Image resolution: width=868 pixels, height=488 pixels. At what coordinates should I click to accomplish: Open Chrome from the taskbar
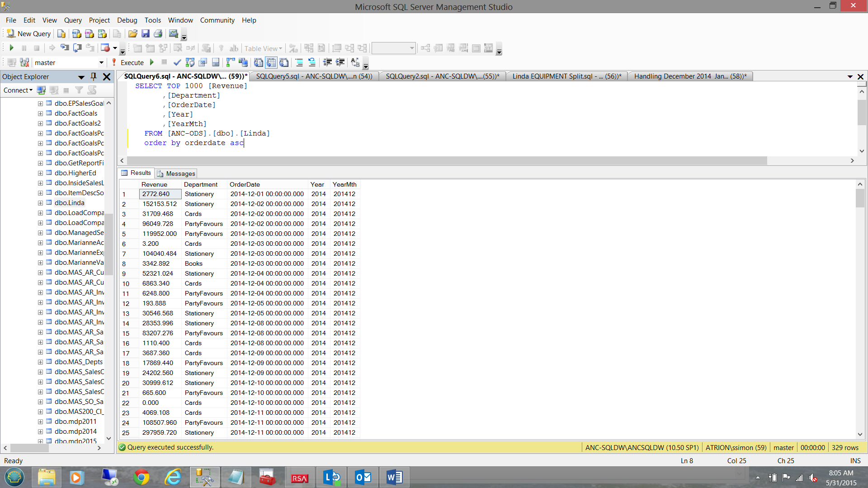coord(142,477)
